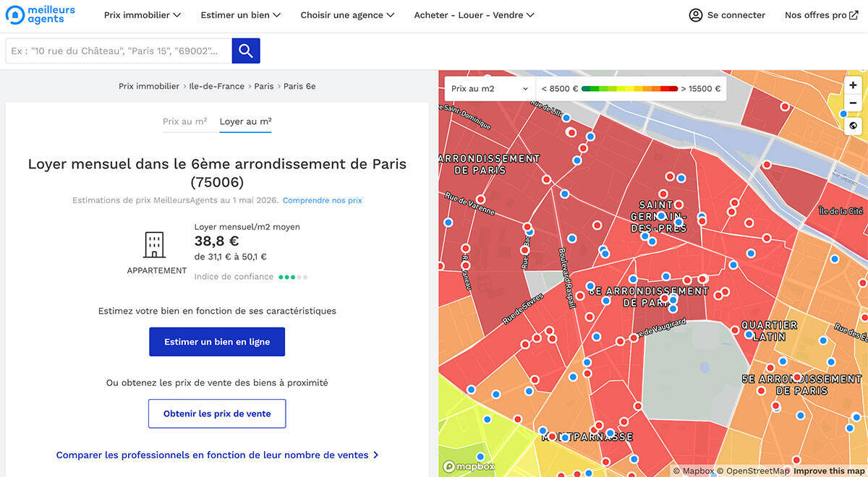Open the Prix au m2 map dropdown

coord(490,89)
